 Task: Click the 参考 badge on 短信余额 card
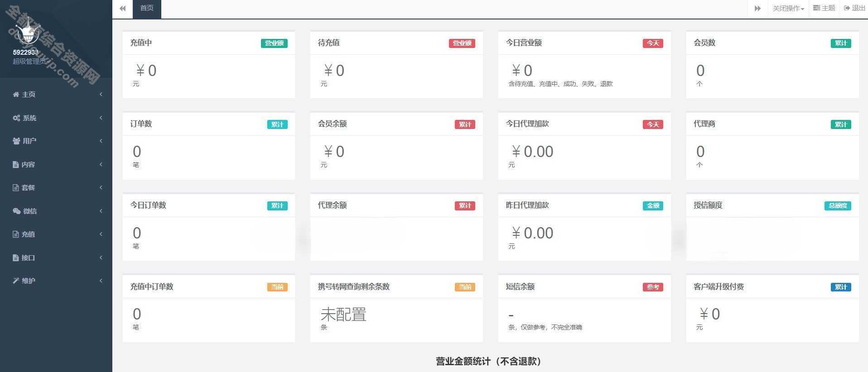coord(653,287)
